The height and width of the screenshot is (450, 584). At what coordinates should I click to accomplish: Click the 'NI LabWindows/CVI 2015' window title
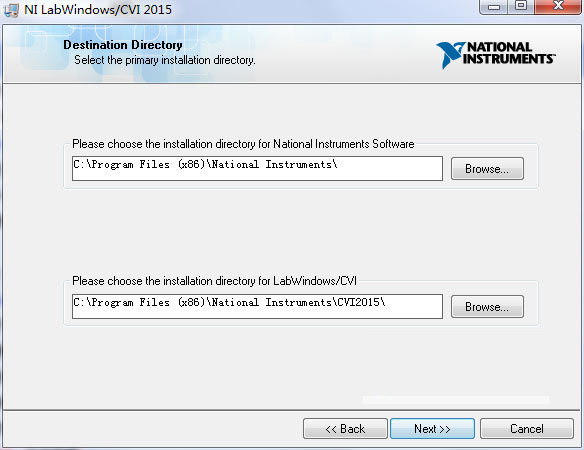pyautogui.click(x=98, y=10)
